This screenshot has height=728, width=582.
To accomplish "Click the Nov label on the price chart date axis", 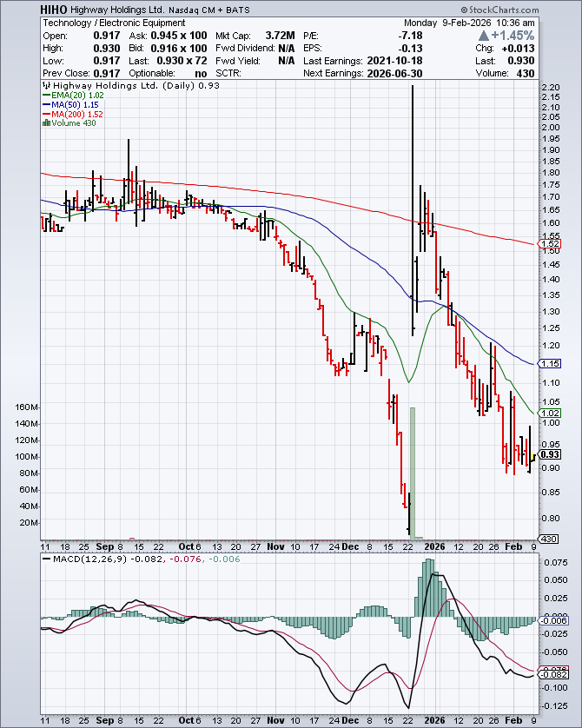I will click(x=275, y=547).
